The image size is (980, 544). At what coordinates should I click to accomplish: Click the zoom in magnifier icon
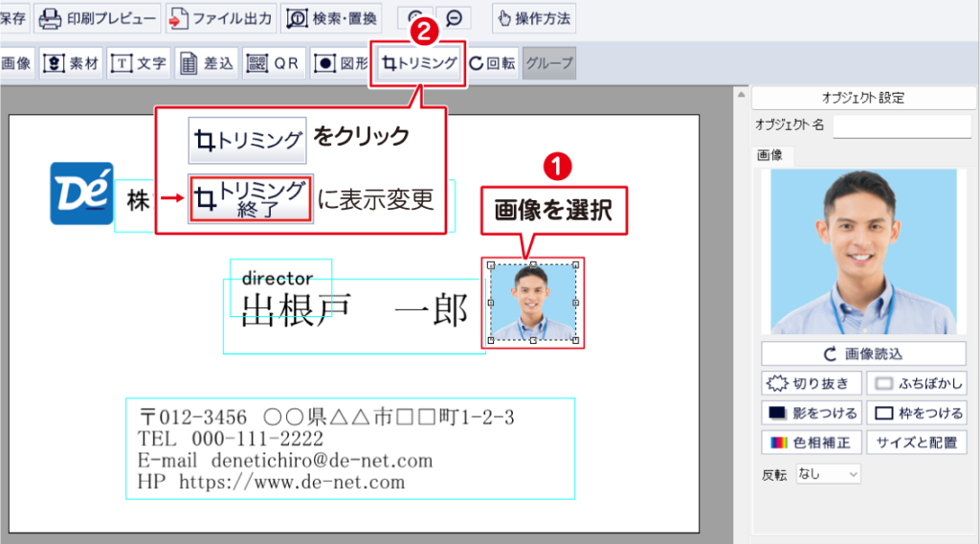click(415, 17)
